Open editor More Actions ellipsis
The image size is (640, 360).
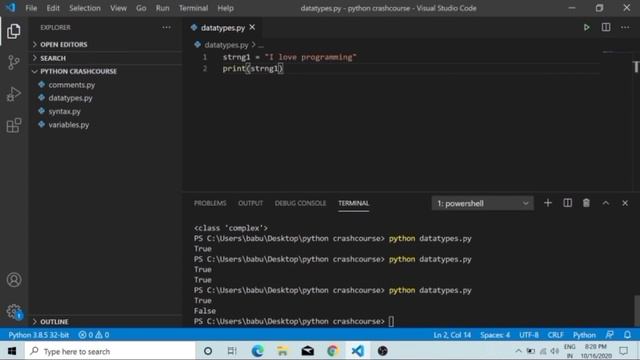[x=625, y=27]
